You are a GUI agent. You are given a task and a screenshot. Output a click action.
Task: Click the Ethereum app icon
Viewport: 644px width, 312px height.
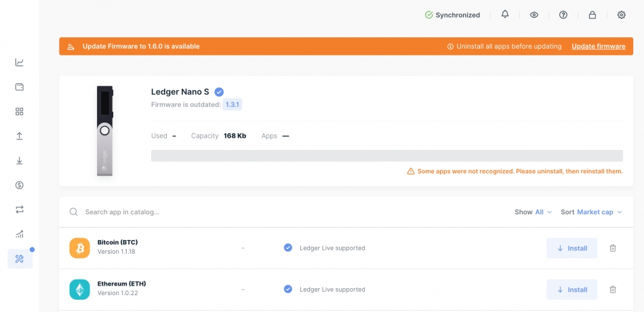pos(80,290)
